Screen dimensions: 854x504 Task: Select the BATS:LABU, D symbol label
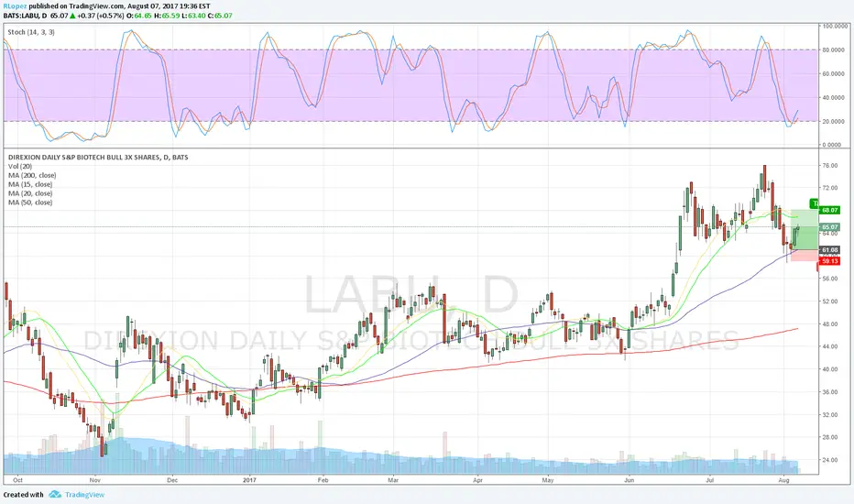[x=25, y=16]
